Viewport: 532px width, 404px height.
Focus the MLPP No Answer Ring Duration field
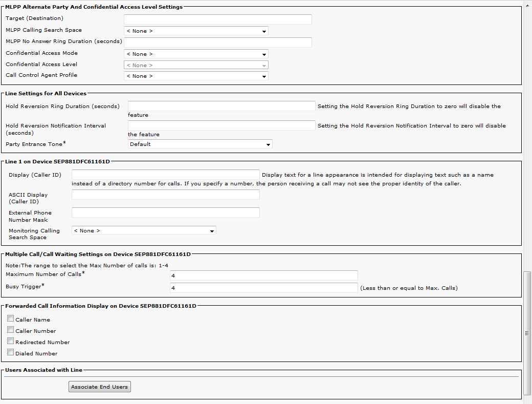coord(218,42)
